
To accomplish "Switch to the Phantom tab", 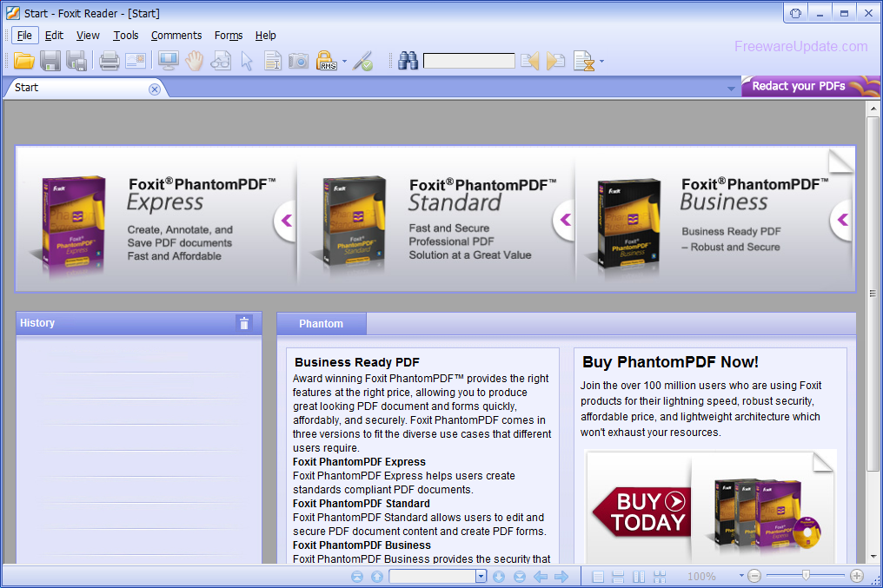I will (x=321, y=323).
